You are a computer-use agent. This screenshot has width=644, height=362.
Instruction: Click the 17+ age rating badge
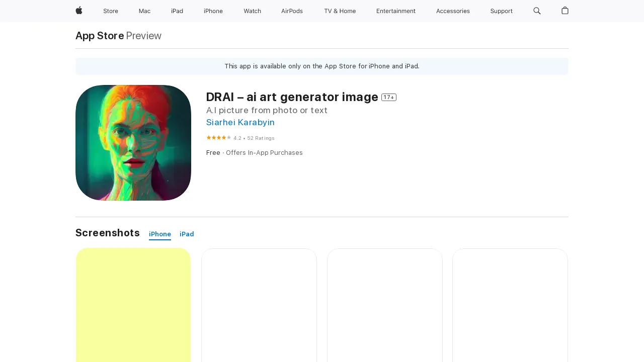tap(389, 97)
